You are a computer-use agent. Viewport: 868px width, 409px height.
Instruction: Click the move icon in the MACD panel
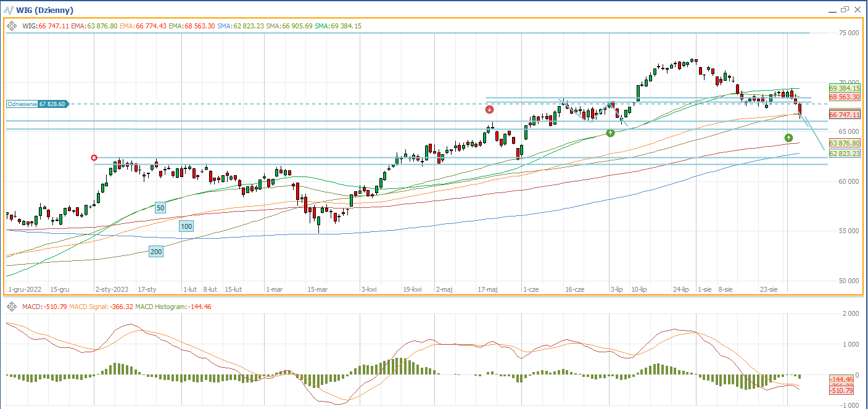pos(12,307)
